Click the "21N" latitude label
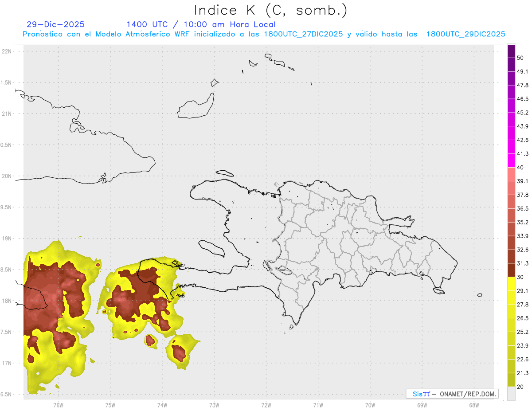The width and height of the screenshot is (532, 411). pos(7,114)
